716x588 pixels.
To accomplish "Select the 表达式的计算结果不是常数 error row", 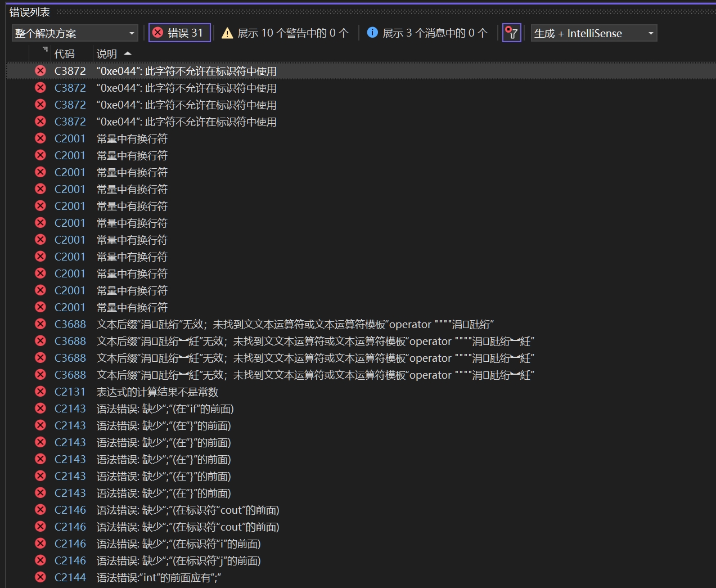I will [x=157, y=392].
